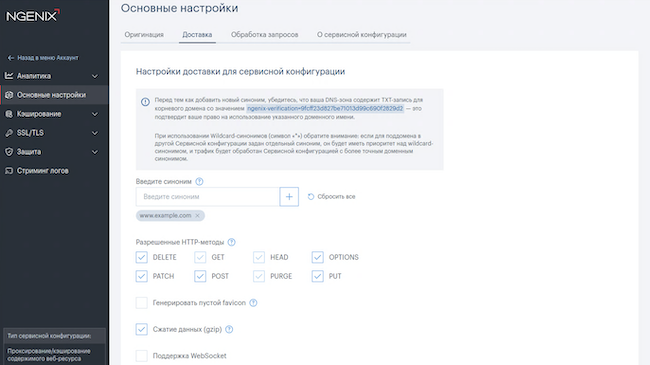Viewport: 650px width, 365px height.
Task: Click the SSL/TLS key icon
Action: 9,133
